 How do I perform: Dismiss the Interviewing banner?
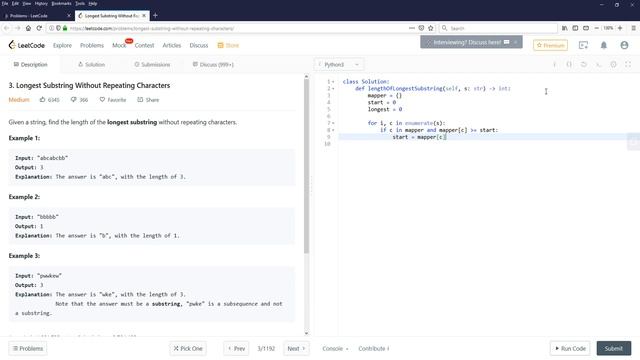(516, 42)
